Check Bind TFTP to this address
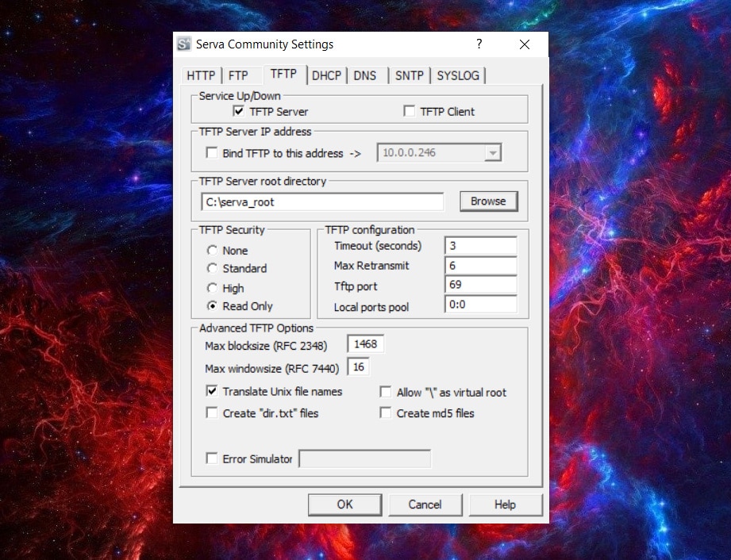 (212, 153)
